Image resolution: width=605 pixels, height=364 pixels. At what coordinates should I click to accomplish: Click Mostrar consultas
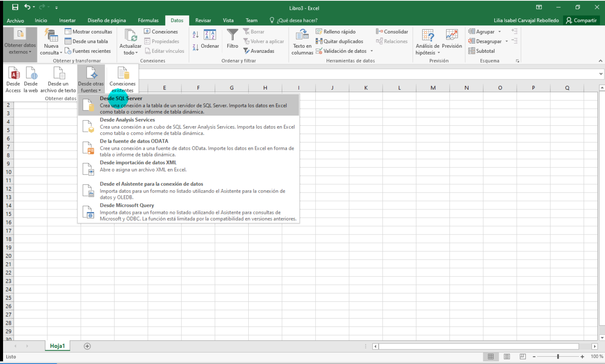click(89, 32)
